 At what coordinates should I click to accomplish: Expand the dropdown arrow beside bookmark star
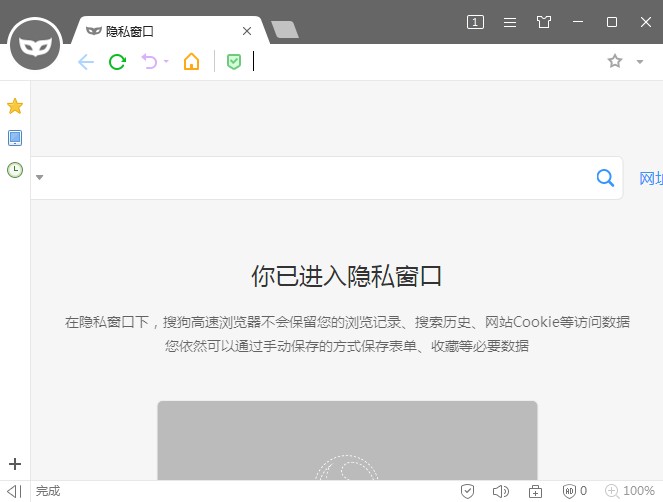640,62
